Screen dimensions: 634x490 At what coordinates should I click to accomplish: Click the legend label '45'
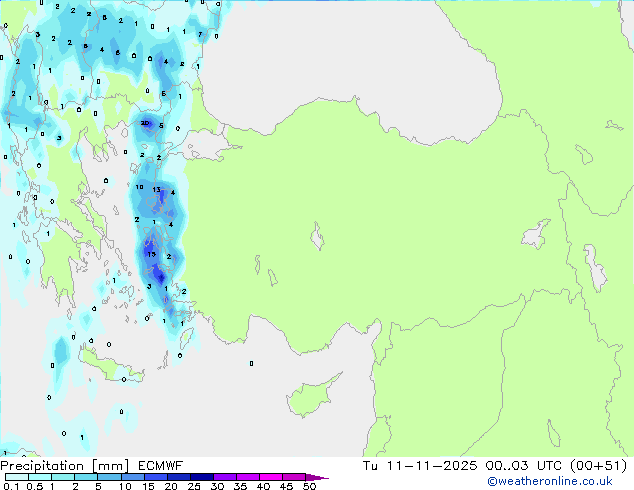coord(286,486)
